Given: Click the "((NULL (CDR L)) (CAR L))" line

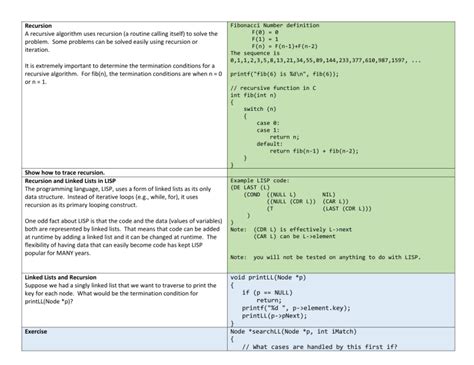Looking at the screenshot, I should [x=307, y=201].
